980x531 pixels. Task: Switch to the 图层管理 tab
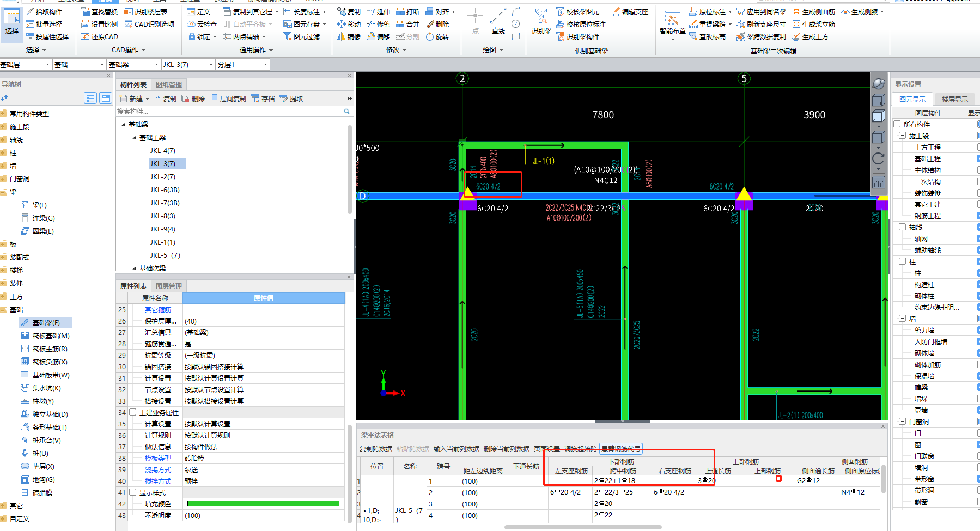tap(169, 286)
